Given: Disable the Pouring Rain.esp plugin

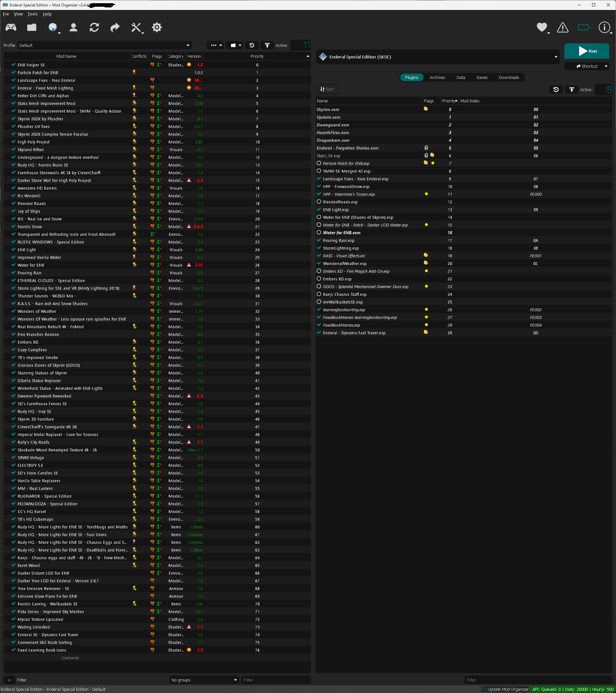Looking at the screenshot, I should pyautogui.click(x=319, y=240).
